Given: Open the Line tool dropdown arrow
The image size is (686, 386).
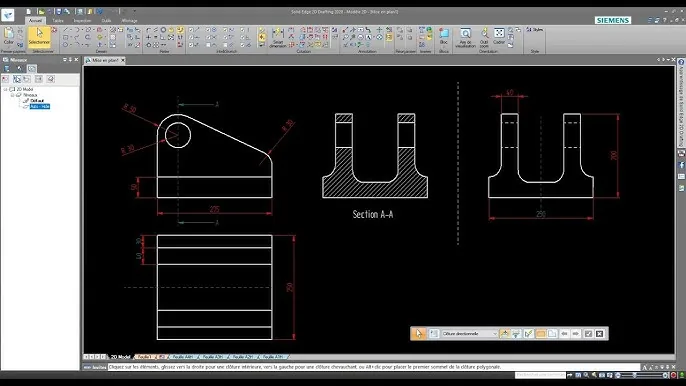Looking at the screenshot, I should tap(70, 29).
